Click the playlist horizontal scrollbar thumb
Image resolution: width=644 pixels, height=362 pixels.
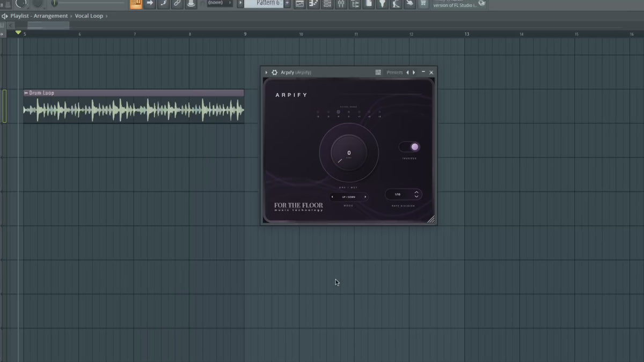click(48, 25)
